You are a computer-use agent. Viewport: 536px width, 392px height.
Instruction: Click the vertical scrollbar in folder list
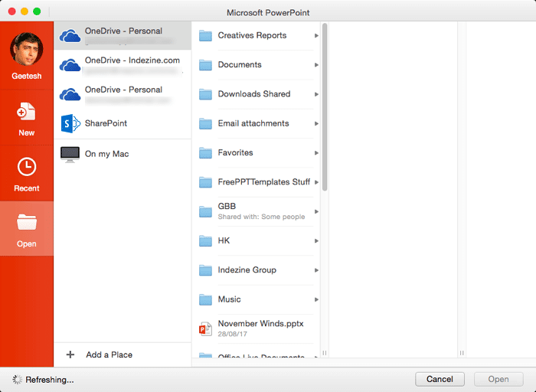click(325, 107)
